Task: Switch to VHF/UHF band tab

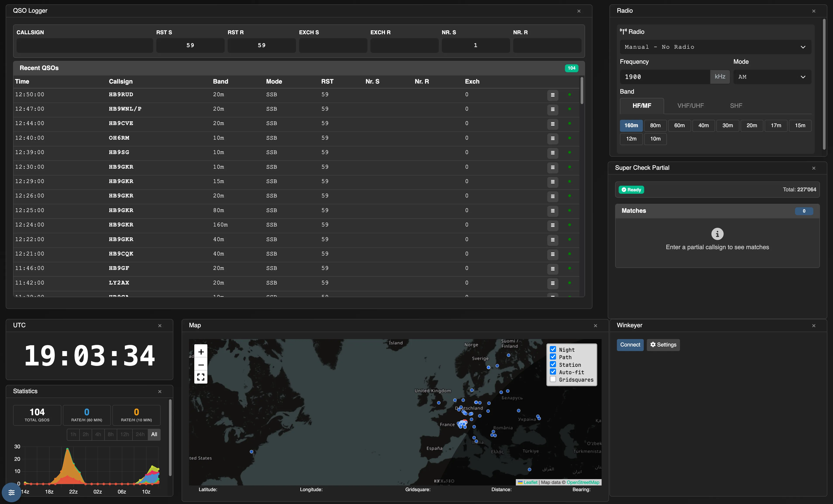Action: tap(690, 106)
